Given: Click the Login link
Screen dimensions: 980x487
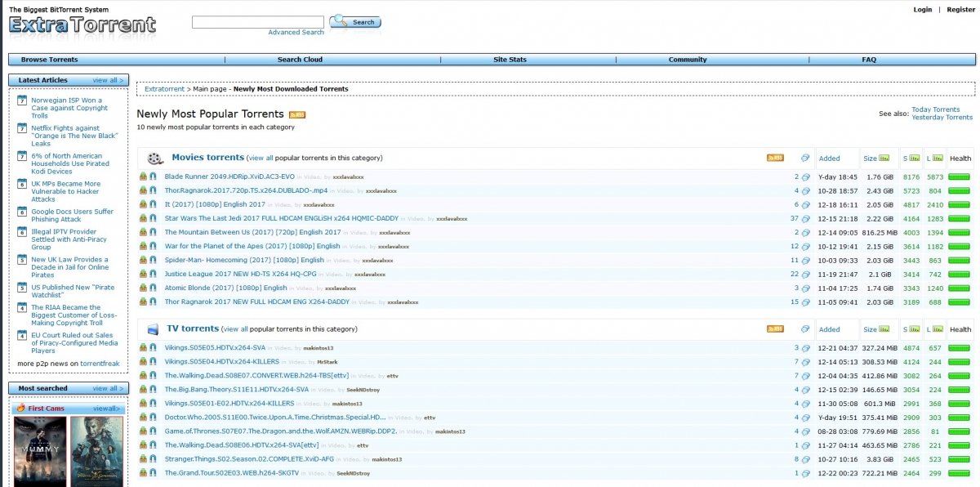Looking at the screenshot, I should point(923,10).
